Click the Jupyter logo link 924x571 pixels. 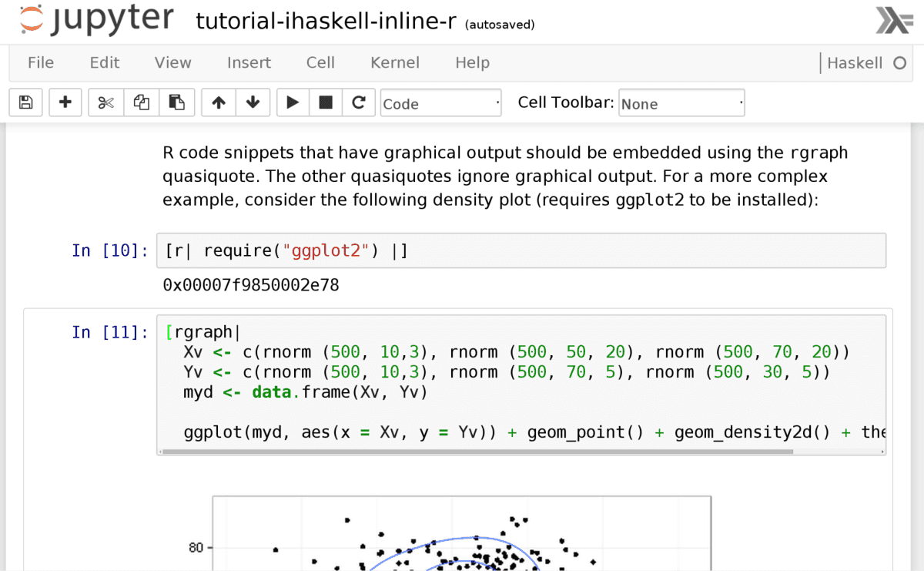coord(96,21)
